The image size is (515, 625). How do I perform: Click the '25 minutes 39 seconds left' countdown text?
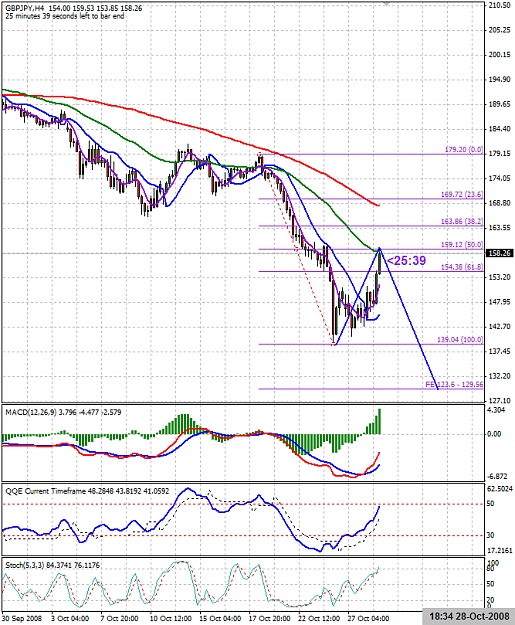click(65, 16)
